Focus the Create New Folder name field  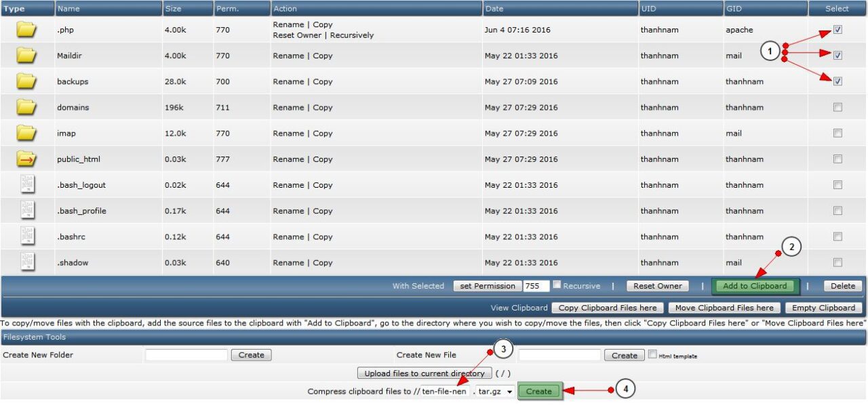[186, 354]
